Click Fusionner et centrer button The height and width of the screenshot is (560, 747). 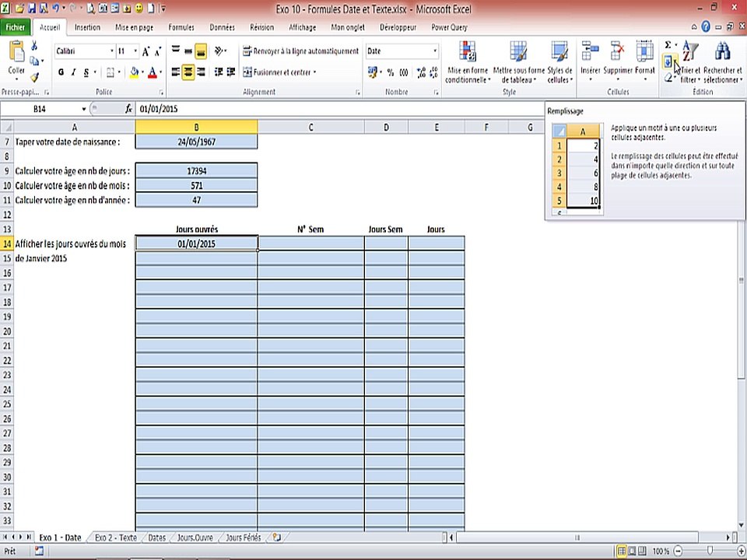(279, 72)
